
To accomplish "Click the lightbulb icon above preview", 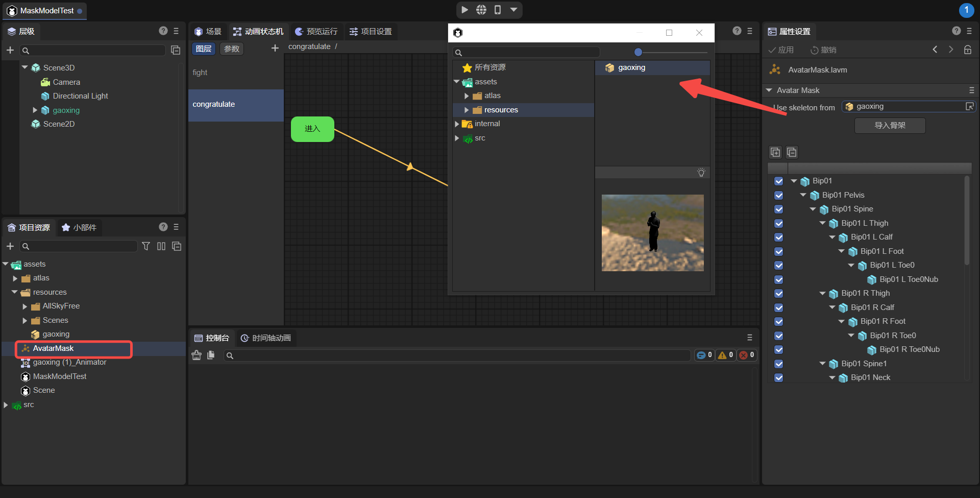I will 701,173.
